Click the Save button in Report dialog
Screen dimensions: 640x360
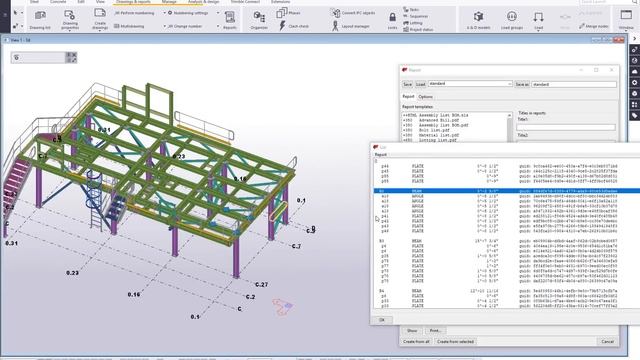[x=407, y=84]
